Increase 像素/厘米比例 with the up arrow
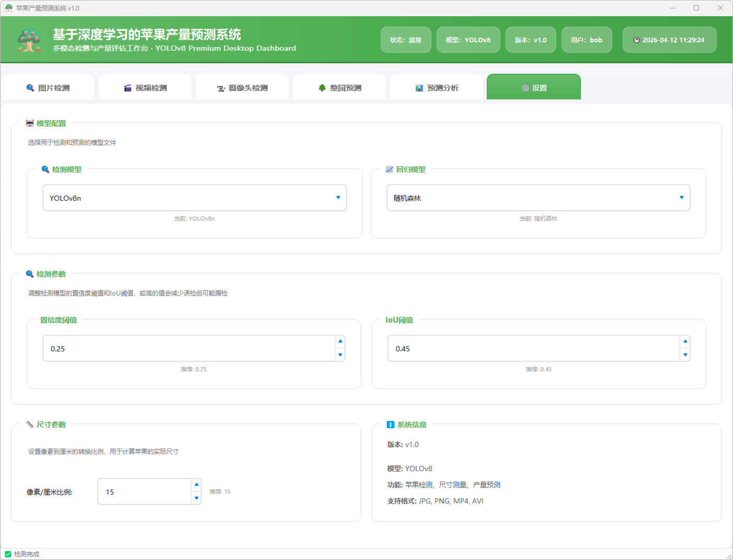733x560 pixels. [197, 485]
